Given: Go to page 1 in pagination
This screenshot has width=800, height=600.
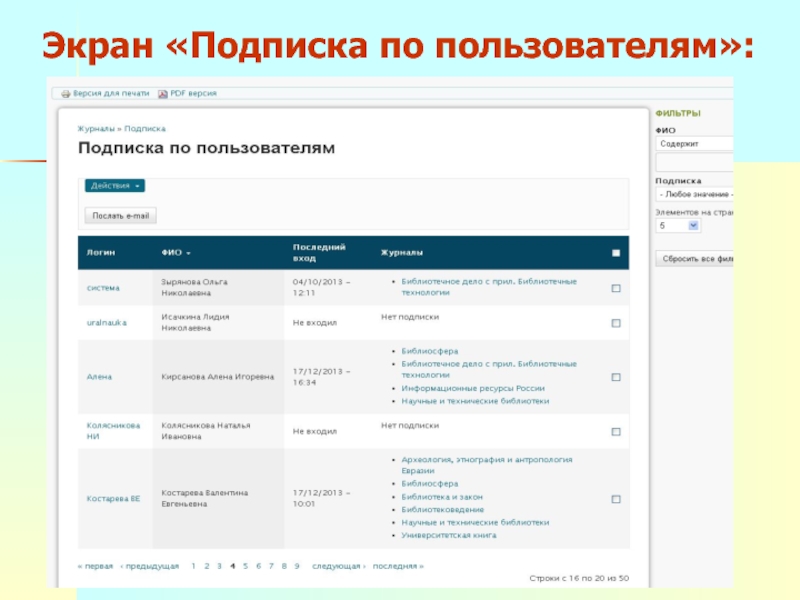Looking at the screenshot, I should pyautogui.click(x=193, y=566).
